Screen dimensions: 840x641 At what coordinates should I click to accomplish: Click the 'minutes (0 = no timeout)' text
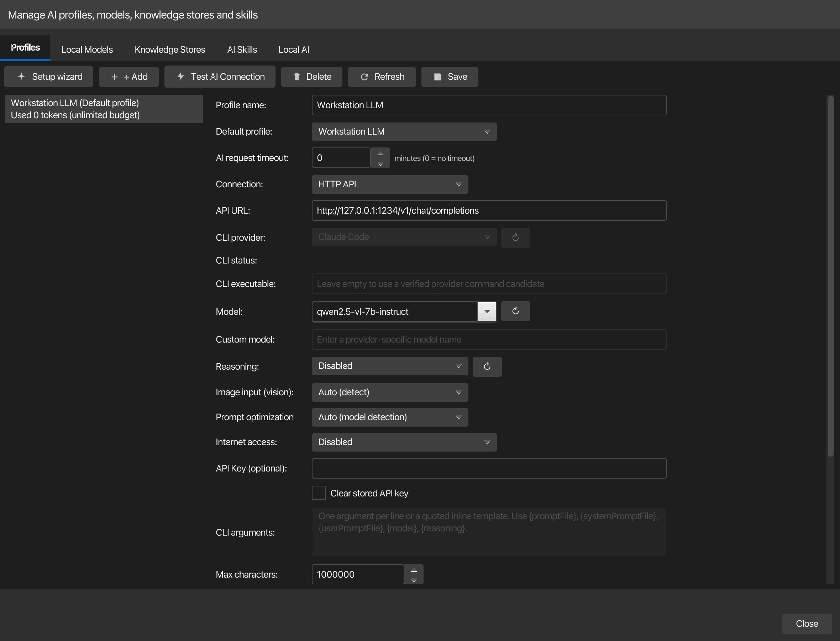tap(434, 158)
